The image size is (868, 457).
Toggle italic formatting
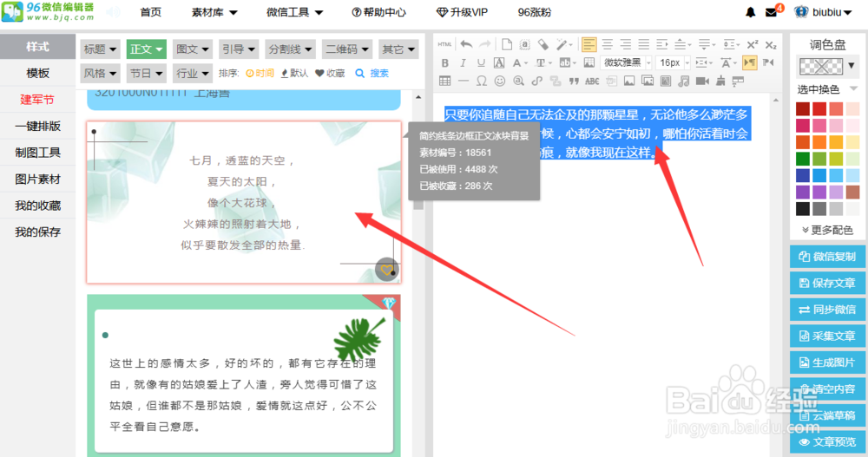point(463,62)
